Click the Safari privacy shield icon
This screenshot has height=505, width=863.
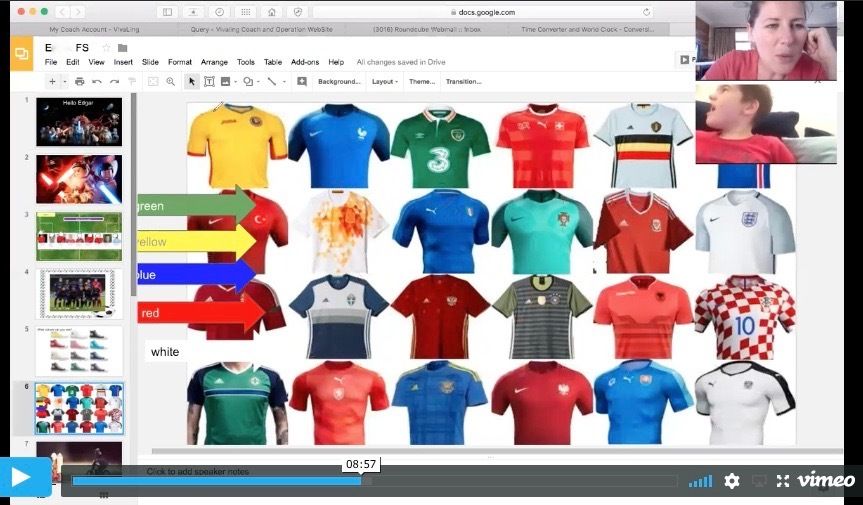[298, 12]
